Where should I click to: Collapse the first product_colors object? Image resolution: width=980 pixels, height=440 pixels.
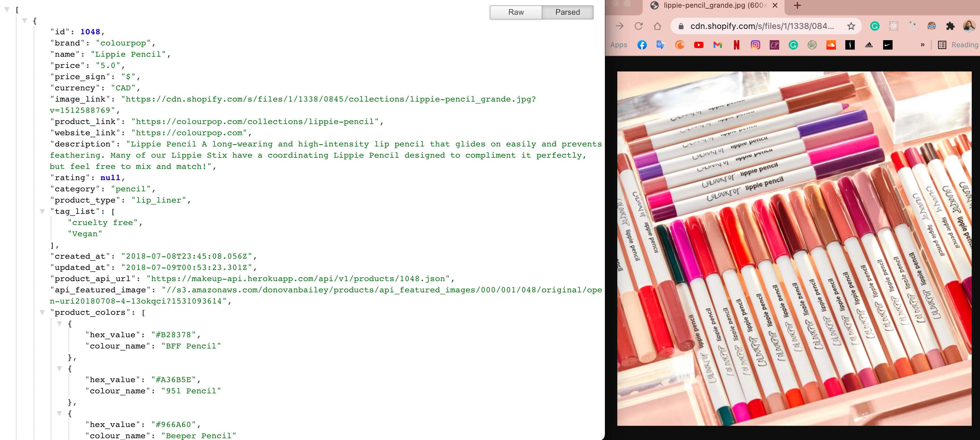(x=60, y=324)
